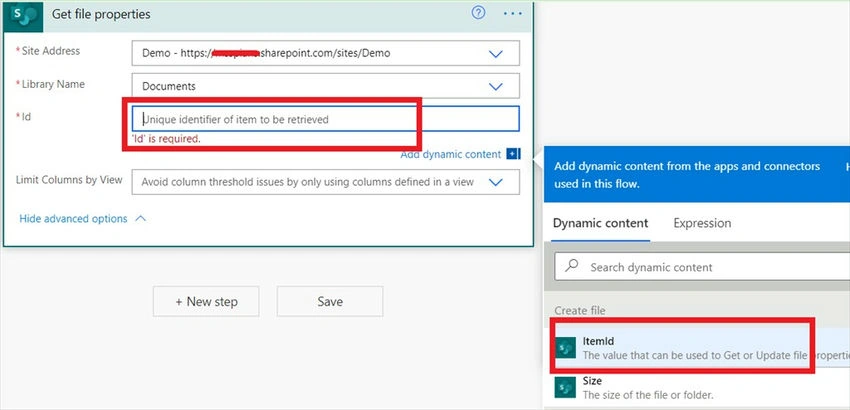Image resolution: width=850 pixels, height=410 pixels.
Task: Click the Add dynamic content link
Action: coord(450,155)
